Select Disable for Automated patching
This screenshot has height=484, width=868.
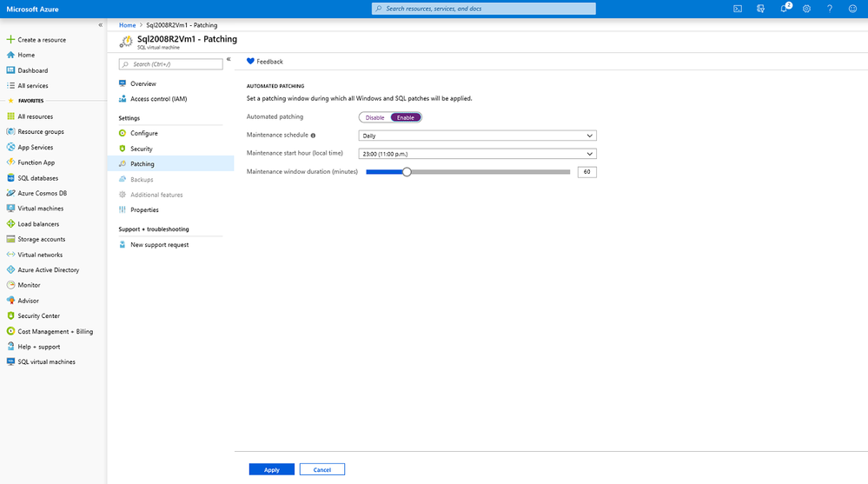click(374, 117)
